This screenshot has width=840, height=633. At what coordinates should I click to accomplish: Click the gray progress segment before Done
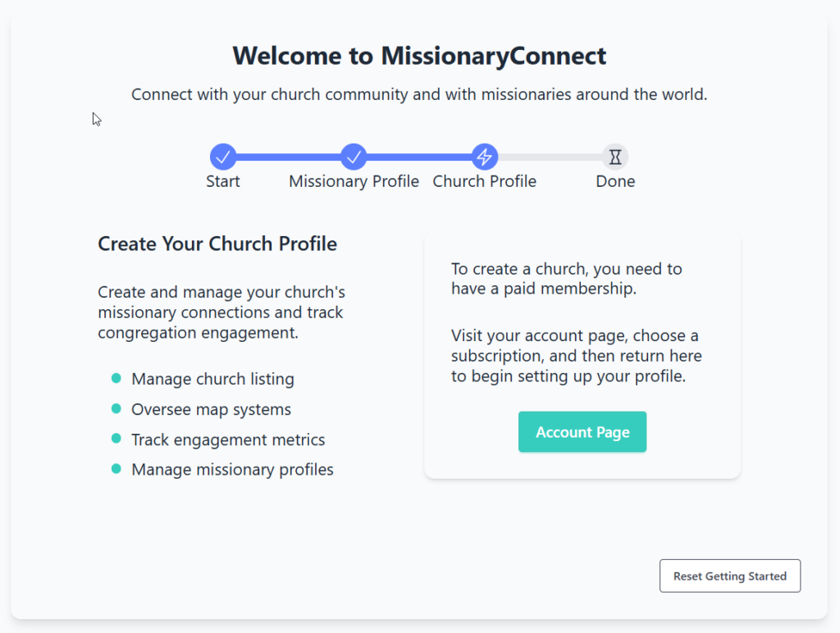point(550,157)
